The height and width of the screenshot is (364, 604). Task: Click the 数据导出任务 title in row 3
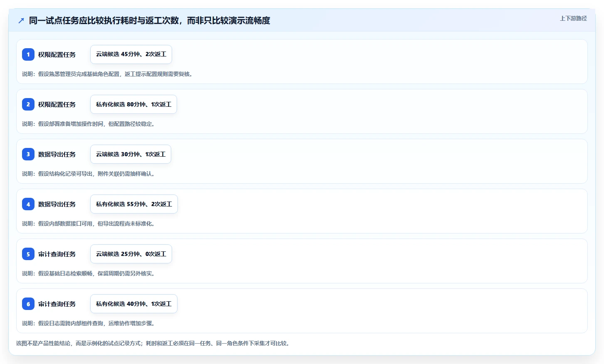click(x=57, y=154)
